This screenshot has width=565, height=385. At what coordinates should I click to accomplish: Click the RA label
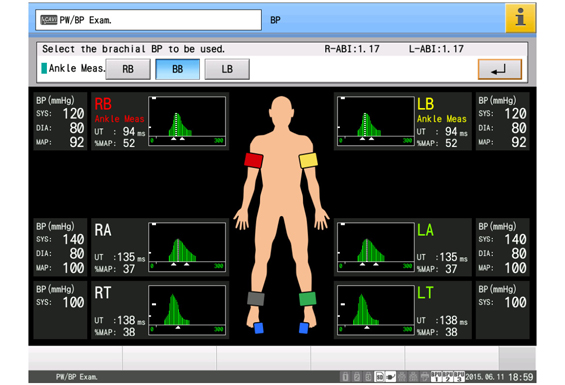[103, 230]
